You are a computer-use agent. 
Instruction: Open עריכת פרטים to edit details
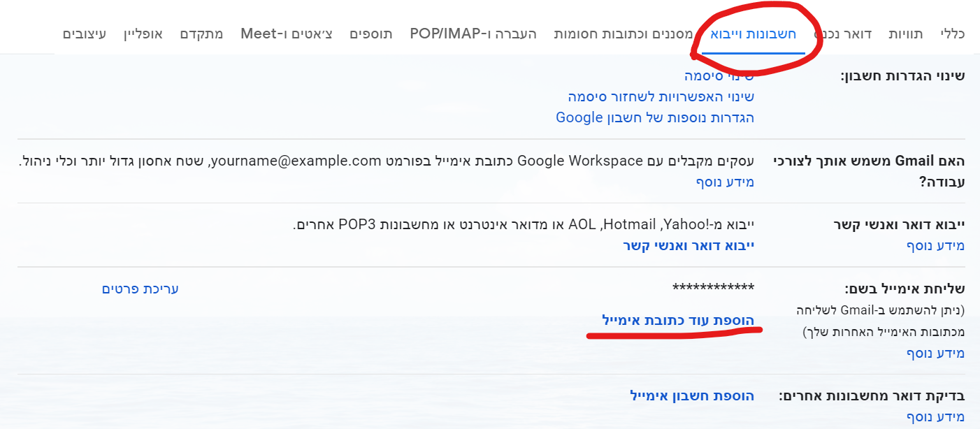(x=140, y=287)
